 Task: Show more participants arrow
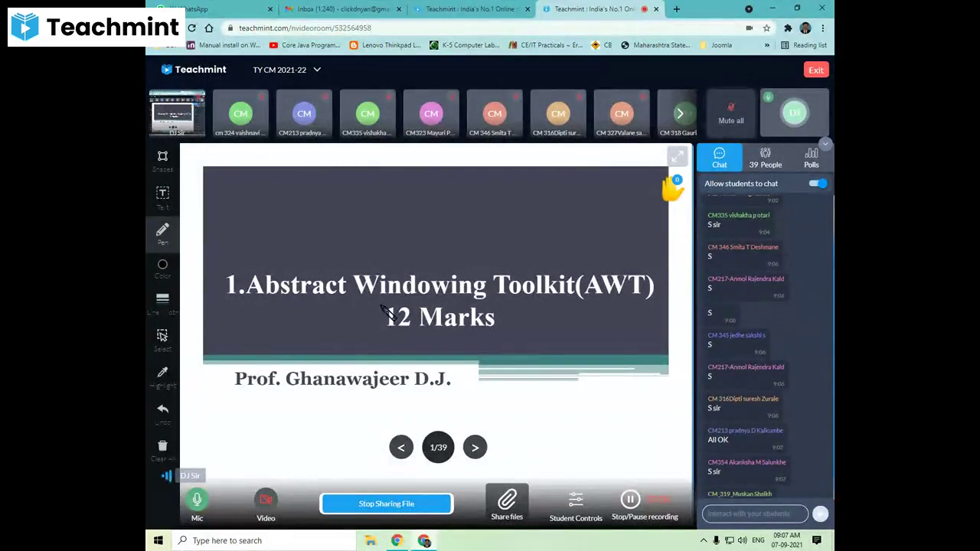[x=680, y=113]
